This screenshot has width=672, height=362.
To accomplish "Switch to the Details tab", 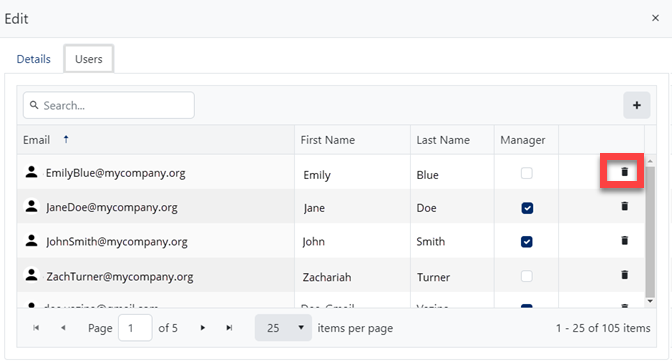I will click(x=33, y=59).
